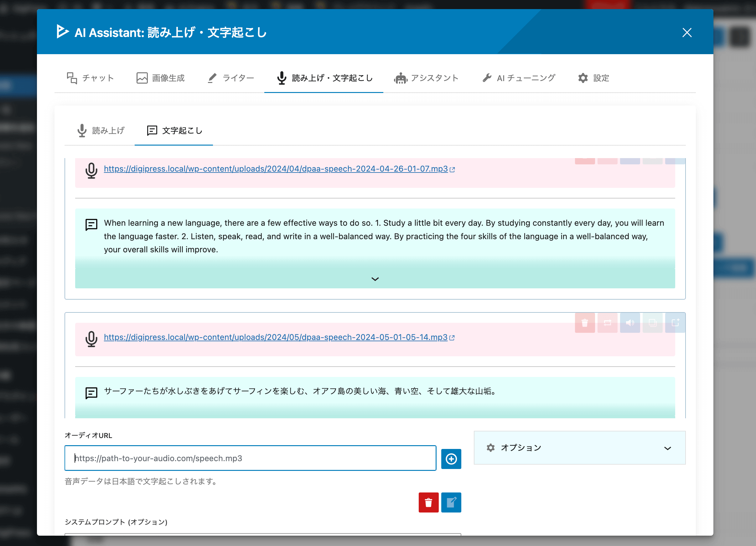Click the transcript icon beside Japanese text
Image resolution: width=756 pixels, height=546 pixels.
tap(91, 393)
